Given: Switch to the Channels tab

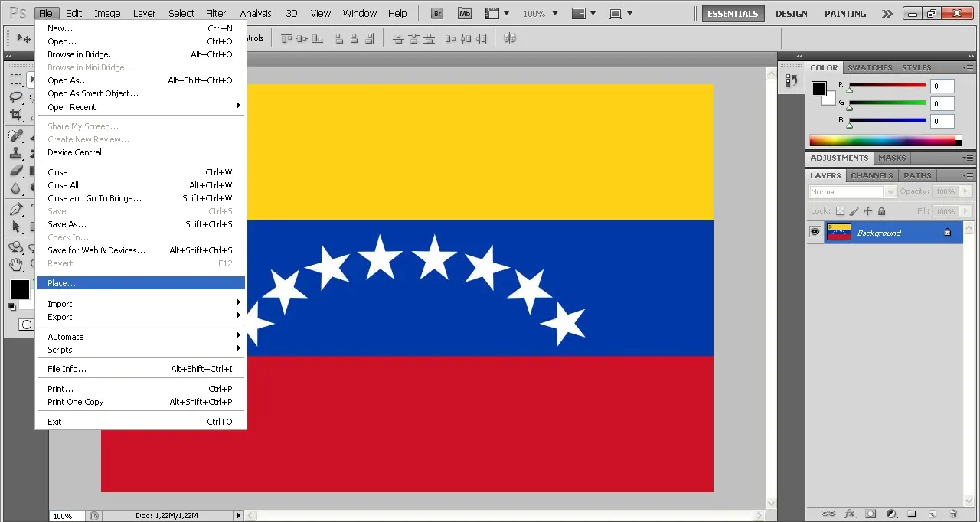Looking at the screenshot, I should pyautogui.click(x=872, y=175).
